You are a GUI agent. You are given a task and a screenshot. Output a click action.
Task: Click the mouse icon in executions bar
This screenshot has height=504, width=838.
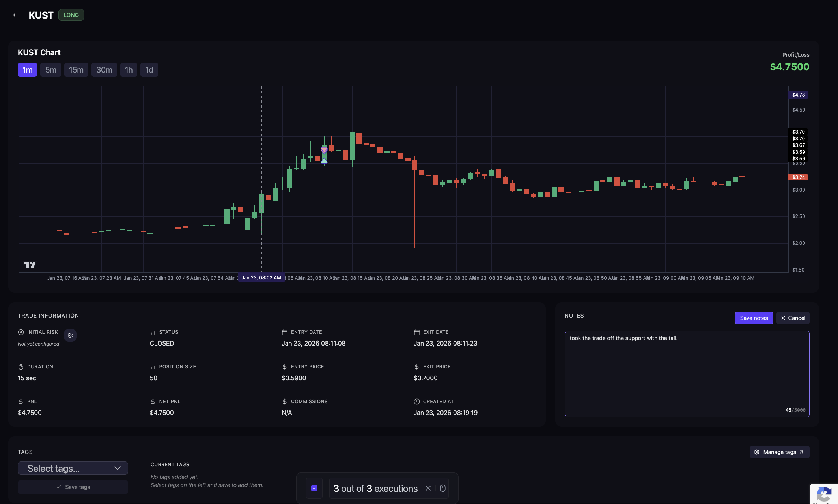point(443,488)
